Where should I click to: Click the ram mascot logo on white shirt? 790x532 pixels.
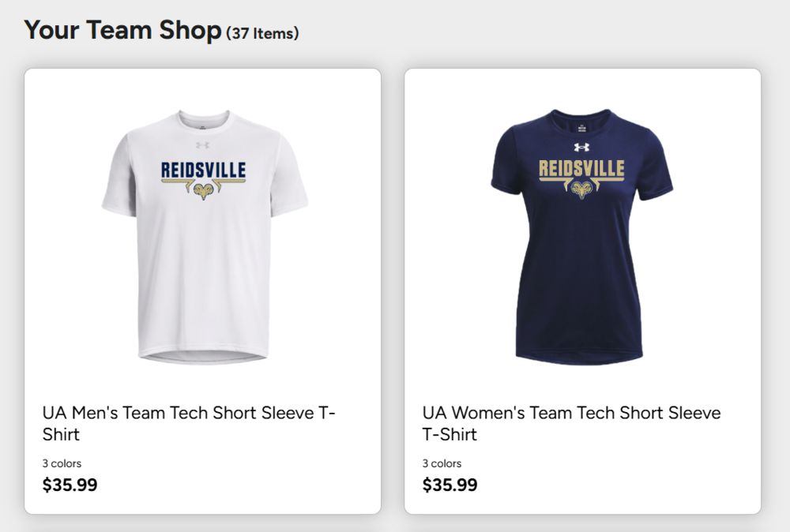pos(203,191)
